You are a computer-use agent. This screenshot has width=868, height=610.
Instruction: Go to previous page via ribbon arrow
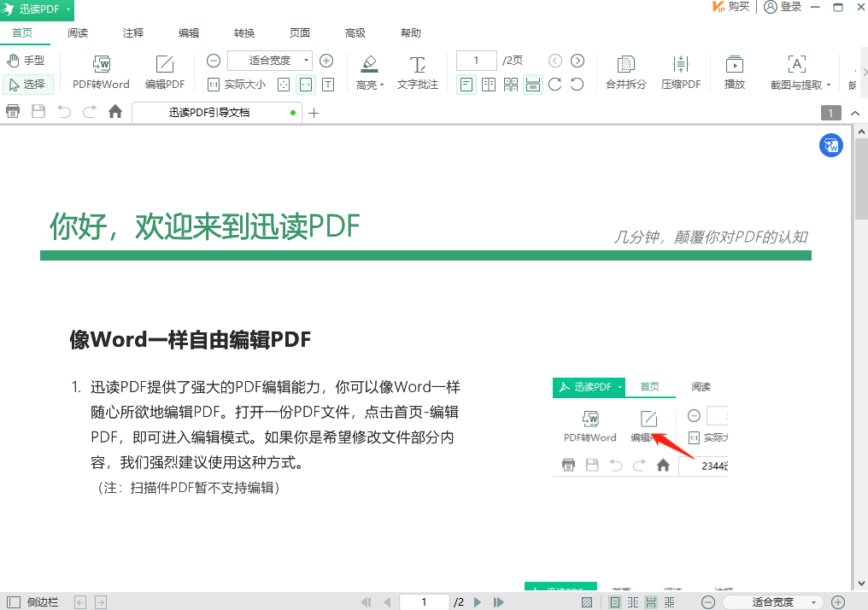coord(555,61)
